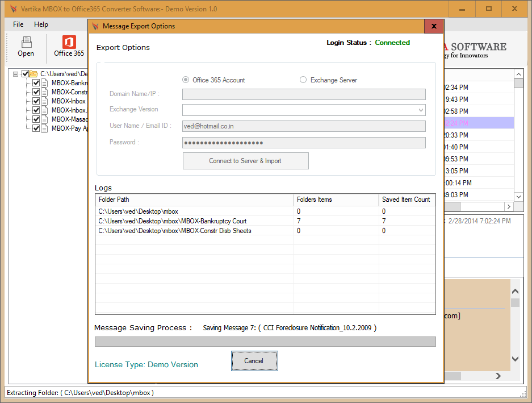Uncheck the MBOX-Constr folder checkbox

pyautogui.click(x=36, y=92)
